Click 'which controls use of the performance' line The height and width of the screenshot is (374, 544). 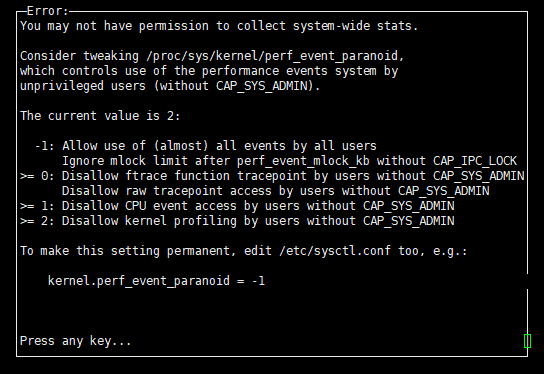click(209, 71)
